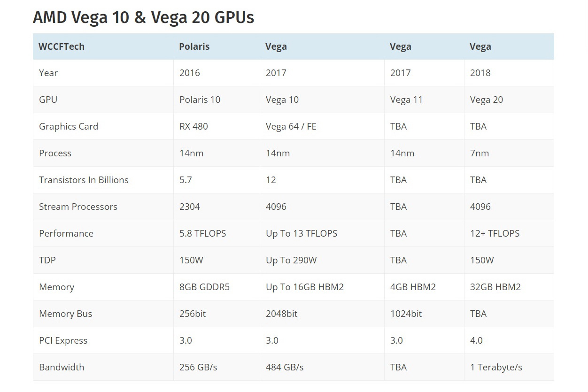The height and width of the screenshot is (392, 588).
Task: Click the "8GB GDDR5" memory cell
Action: click(x=204, y=287)
